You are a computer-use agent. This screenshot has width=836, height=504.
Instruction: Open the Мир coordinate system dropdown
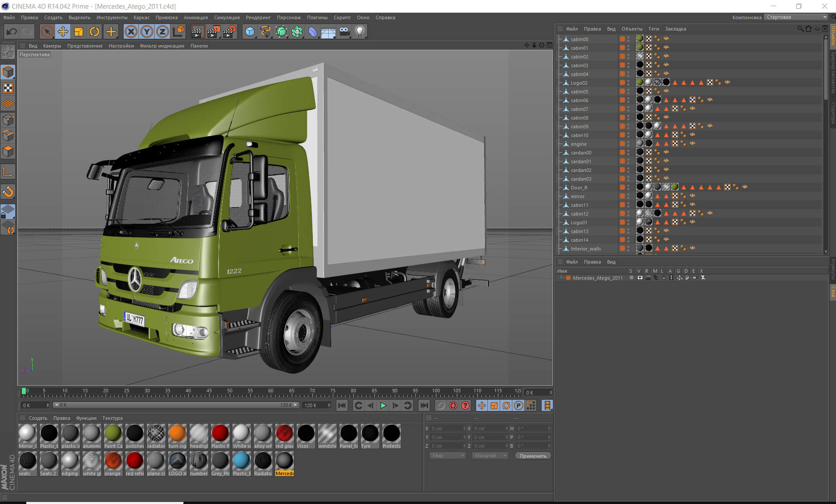pos(448,456)
